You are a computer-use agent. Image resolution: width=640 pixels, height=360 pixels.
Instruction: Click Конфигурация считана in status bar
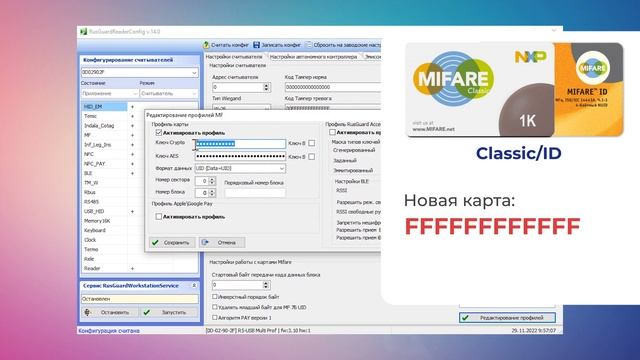pyautogui.click(x=109, y=331)
